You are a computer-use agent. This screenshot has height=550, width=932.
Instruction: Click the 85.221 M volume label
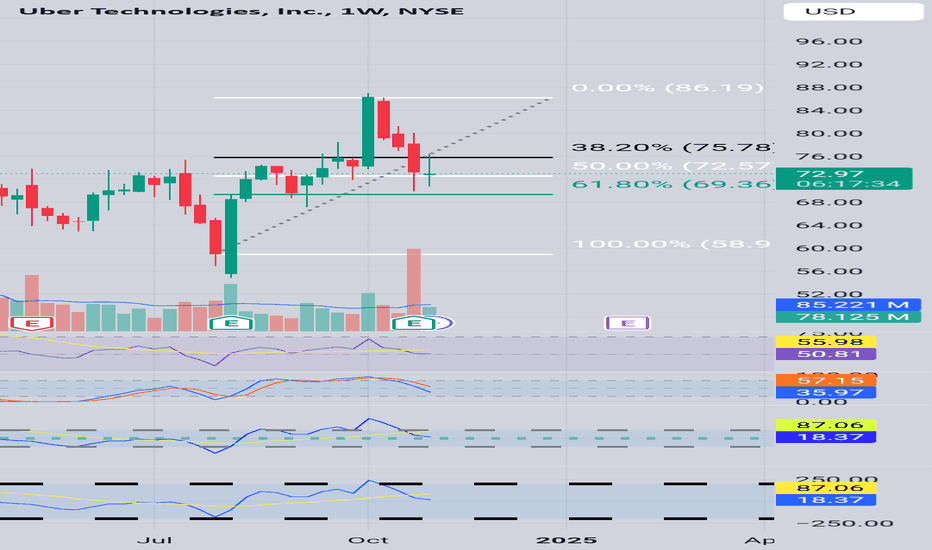click(x=849, y=304)
